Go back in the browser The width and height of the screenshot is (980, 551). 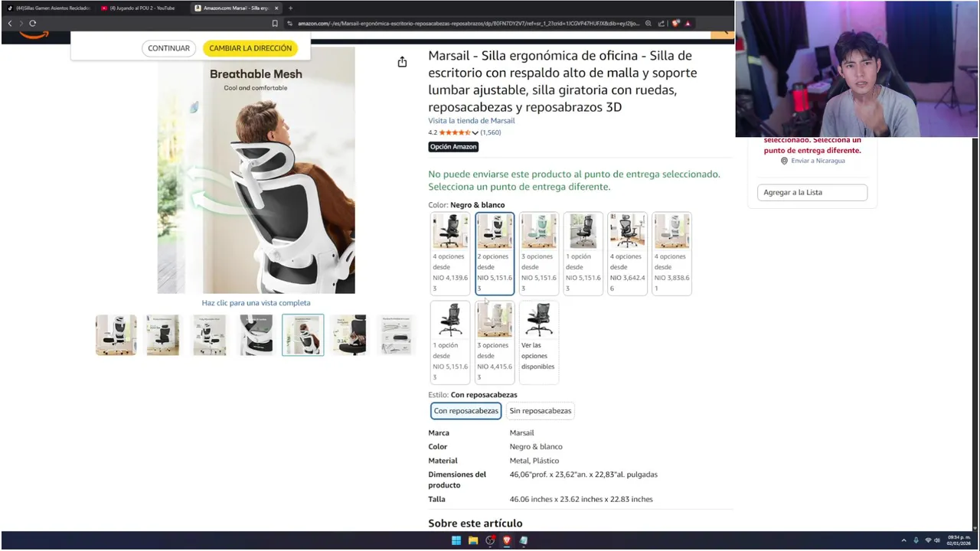(9, 23)
